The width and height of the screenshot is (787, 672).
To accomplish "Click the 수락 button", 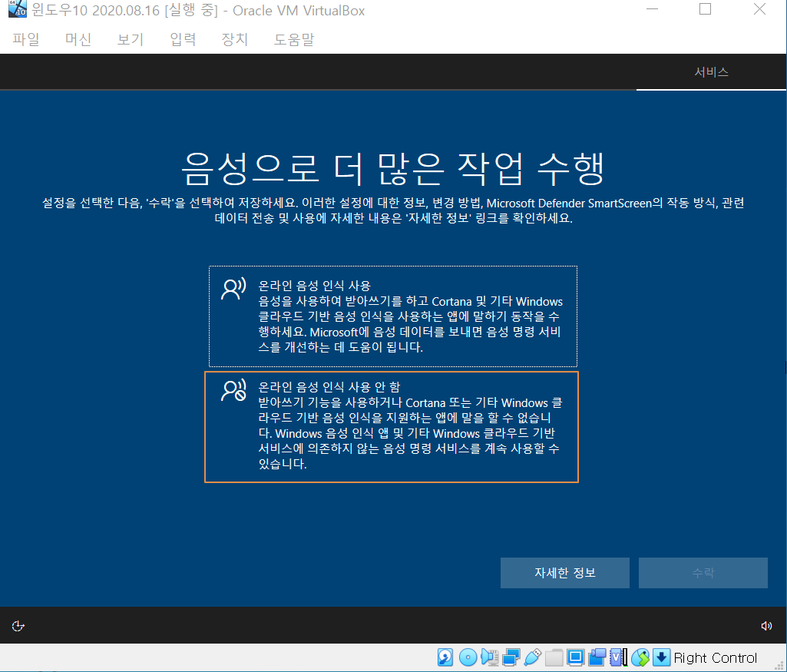I will pyautogui.click(x=703, y=573).
